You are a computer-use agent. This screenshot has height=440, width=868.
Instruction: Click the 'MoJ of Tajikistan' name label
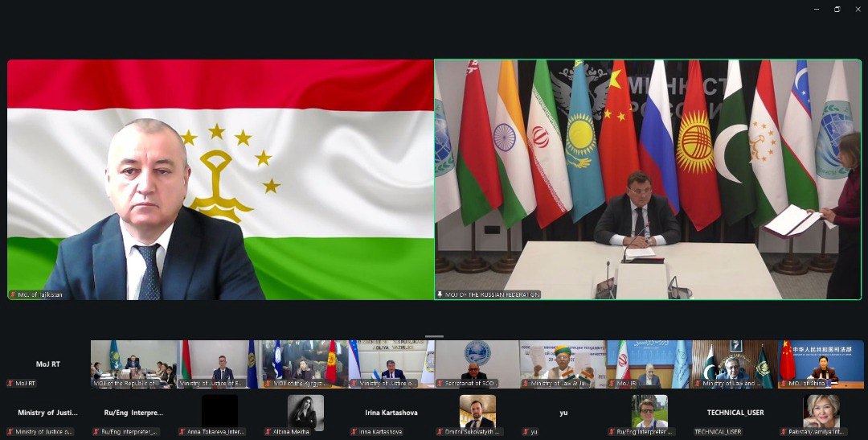coord(40,295)
